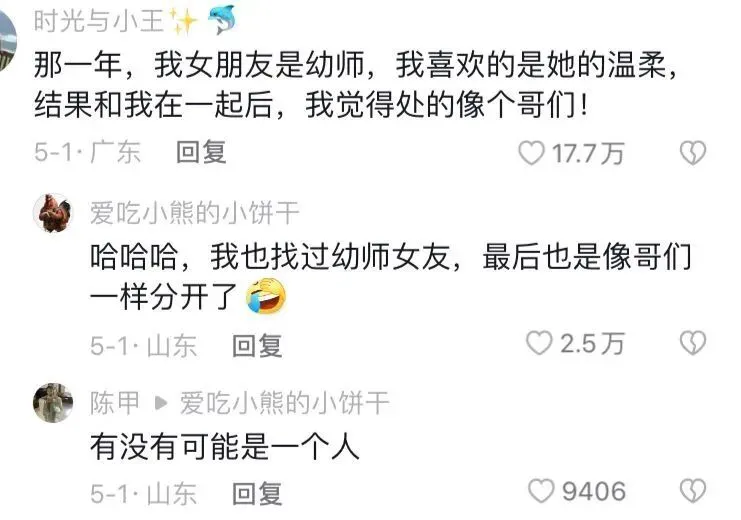The height and width of the screenshot is (520, 741).
Task: Open username 时光与小王 profile
Action: point(98,21)
